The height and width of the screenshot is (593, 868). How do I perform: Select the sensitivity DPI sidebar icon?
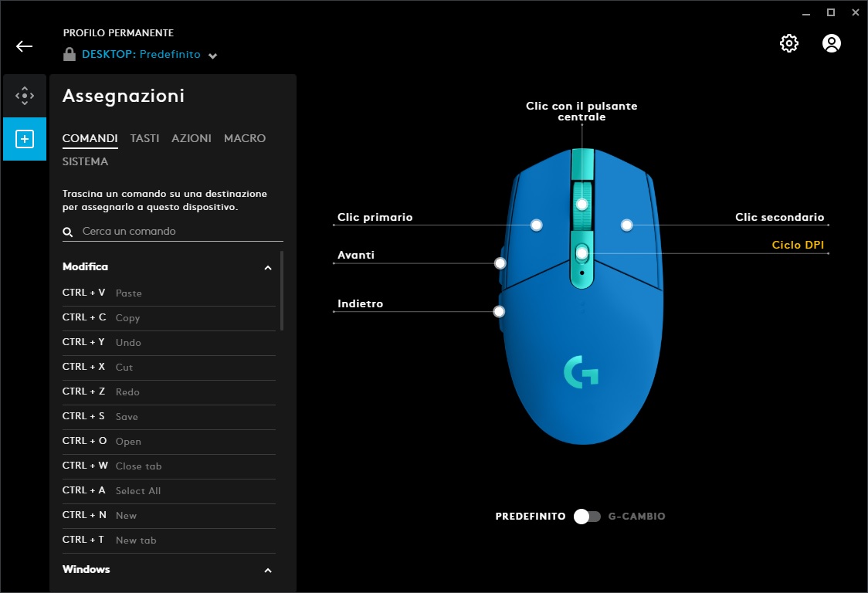click(25, 96)
